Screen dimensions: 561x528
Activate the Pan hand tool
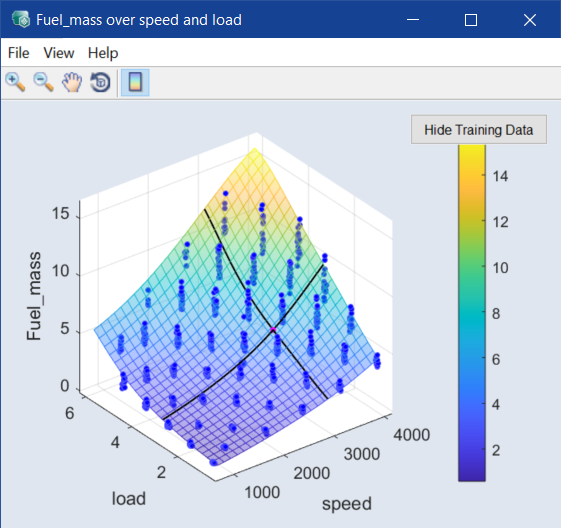72,83
